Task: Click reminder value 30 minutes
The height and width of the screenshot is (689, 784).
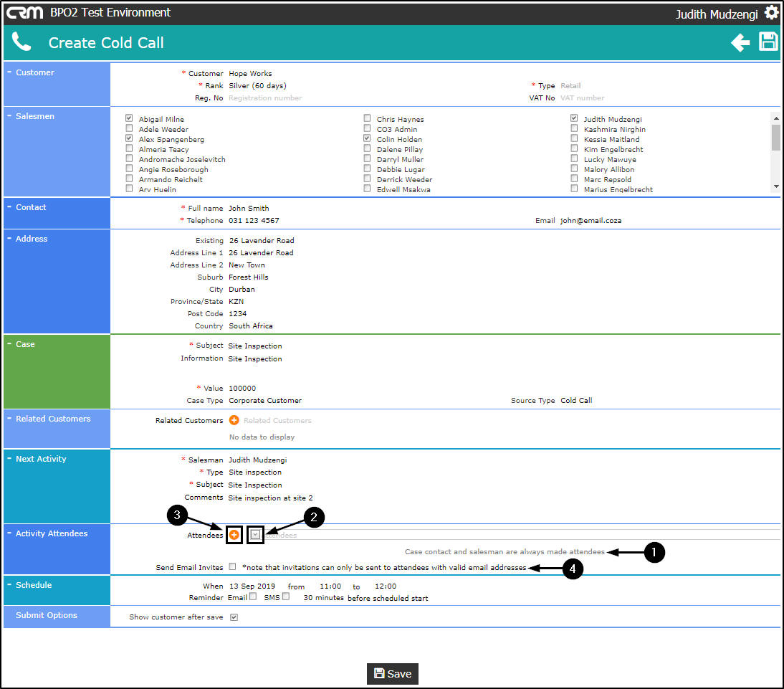Action: (x=323, y=597)
